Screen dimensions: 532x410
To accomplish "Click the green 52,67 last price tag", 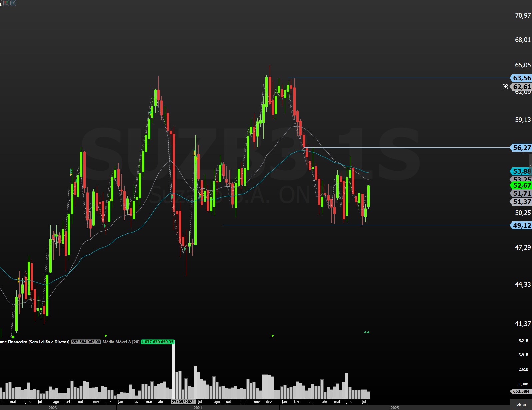I will 521,185.
